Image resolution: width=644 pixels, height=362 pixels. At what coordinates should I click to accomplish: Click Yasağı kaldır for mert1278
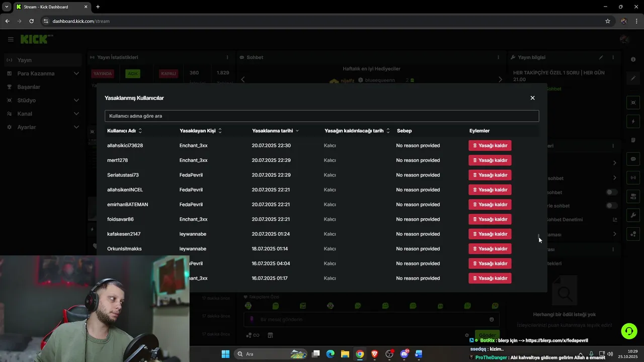tap(490, 160)
